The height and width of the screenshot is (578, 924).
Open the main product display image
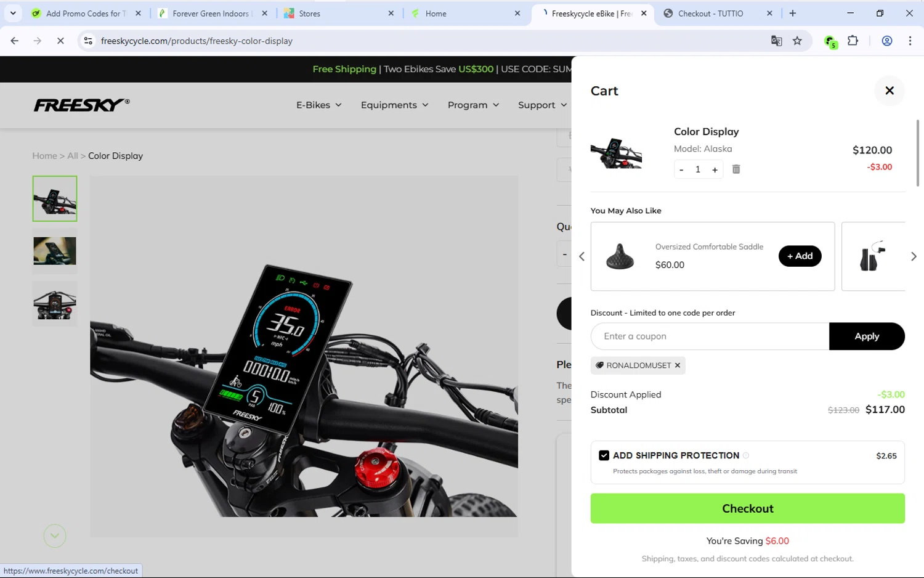(x=304, y=356)
